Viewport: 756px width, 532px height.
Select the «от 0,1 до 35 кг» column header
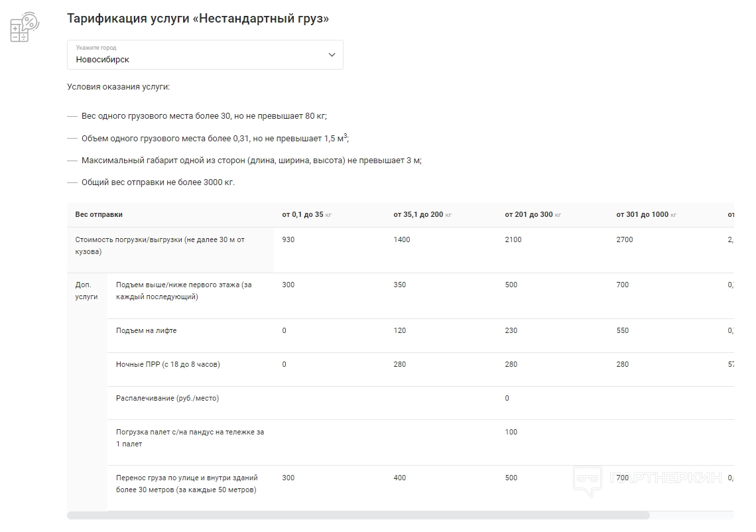click(x=306, y=215)
